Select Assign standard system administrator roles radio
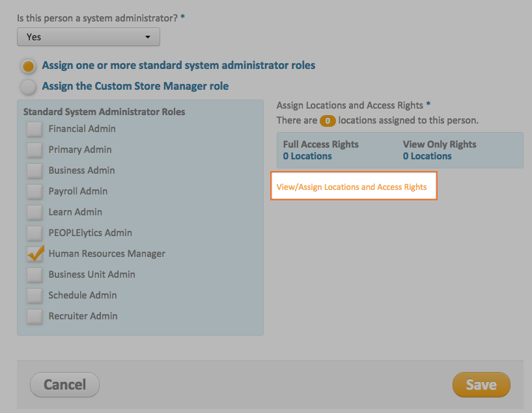This screenshot has height=413, width=532. click(28, 66)
